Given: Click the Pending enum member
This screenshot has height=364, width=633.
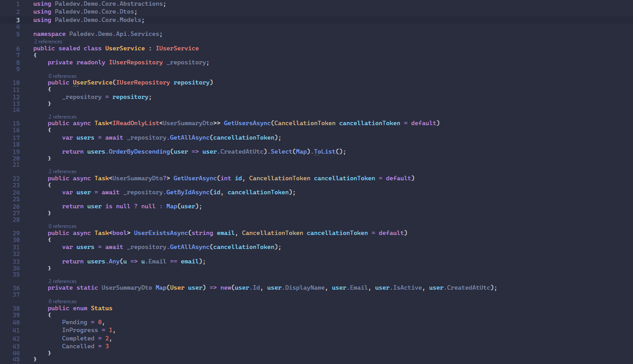Looking at the screenshot, I should click(75, 322).
